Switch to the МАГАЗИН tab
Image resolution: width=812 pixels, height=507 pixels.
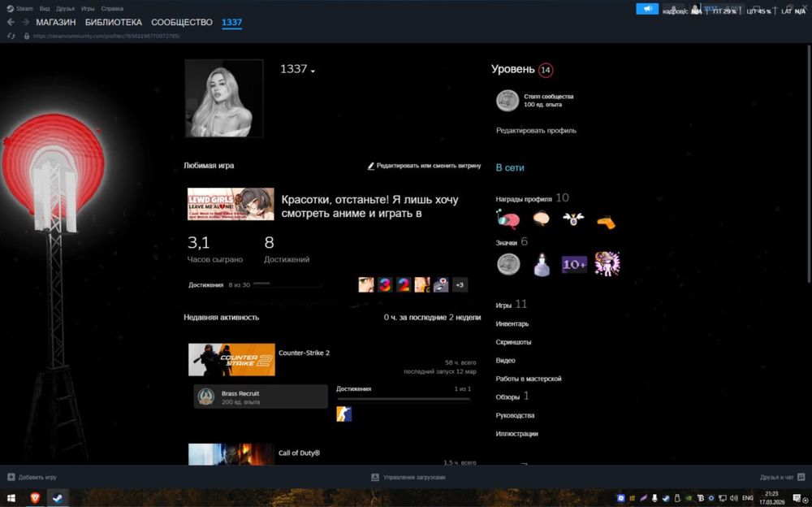[56, 22]
